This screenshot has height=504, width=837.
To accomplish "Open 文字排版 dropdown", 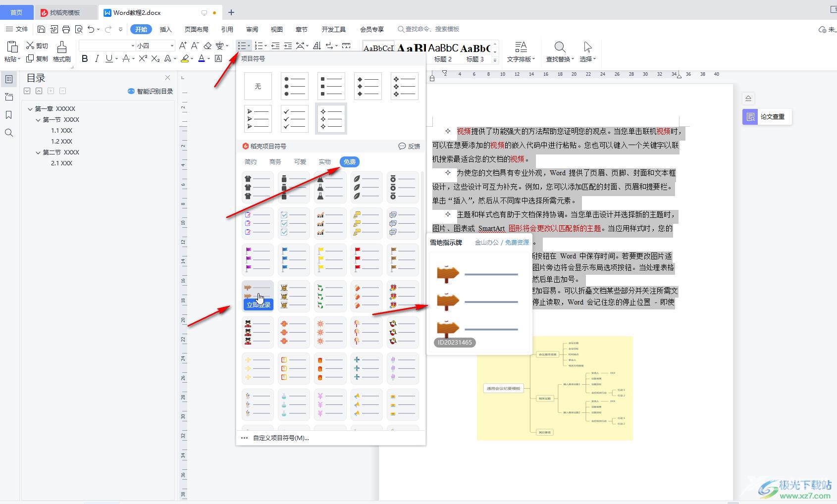I will pos(521,52).
